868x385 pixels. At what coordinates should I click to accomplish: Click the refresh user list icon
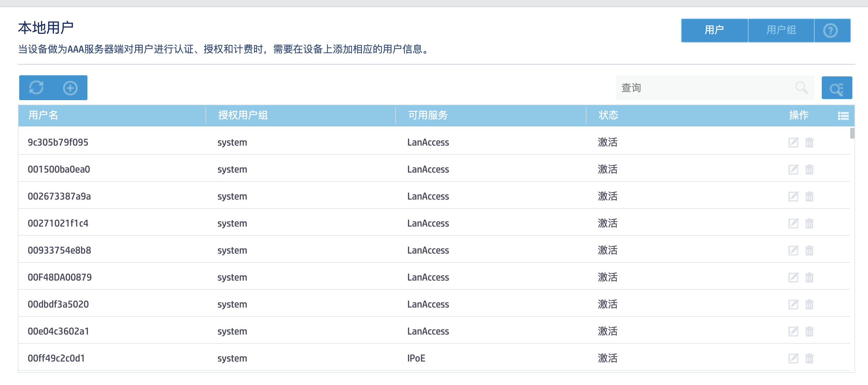[x=36, y=88]
